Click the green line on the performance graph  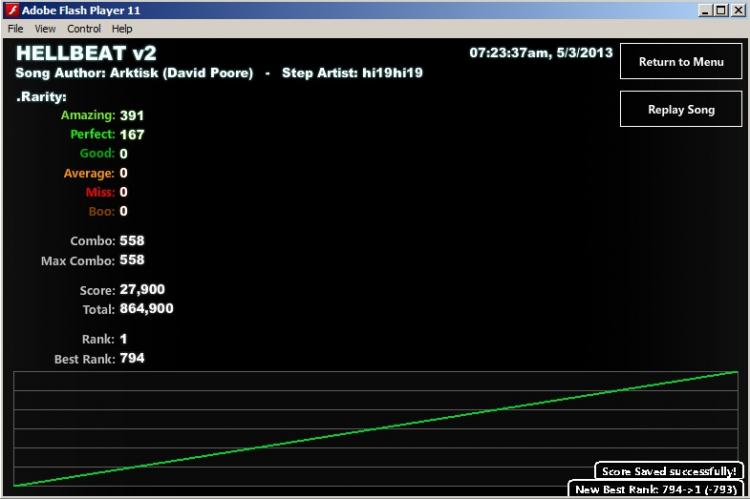(375, 429)
